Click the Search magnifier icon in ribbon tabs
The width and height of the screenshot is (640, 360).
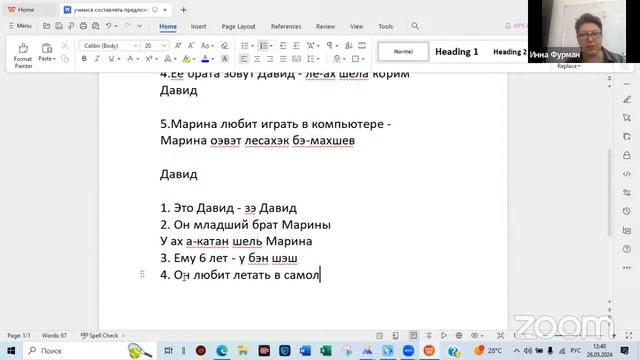coord(415,26)
